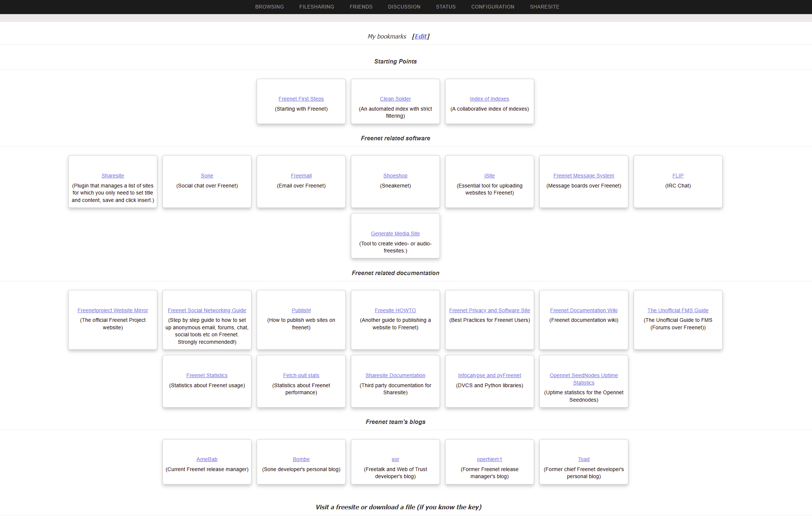Click '(Best Practices for Freenet Users)' text
Screen dimensions: 812x516
pyautogui.click(x=489, y=320)
